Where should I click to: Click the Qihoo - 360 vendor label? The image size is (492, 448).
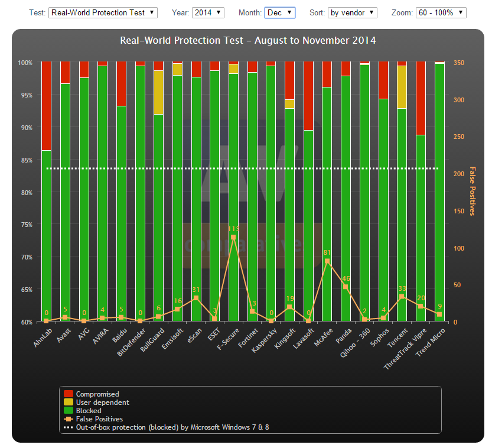(x=355, y=343)
